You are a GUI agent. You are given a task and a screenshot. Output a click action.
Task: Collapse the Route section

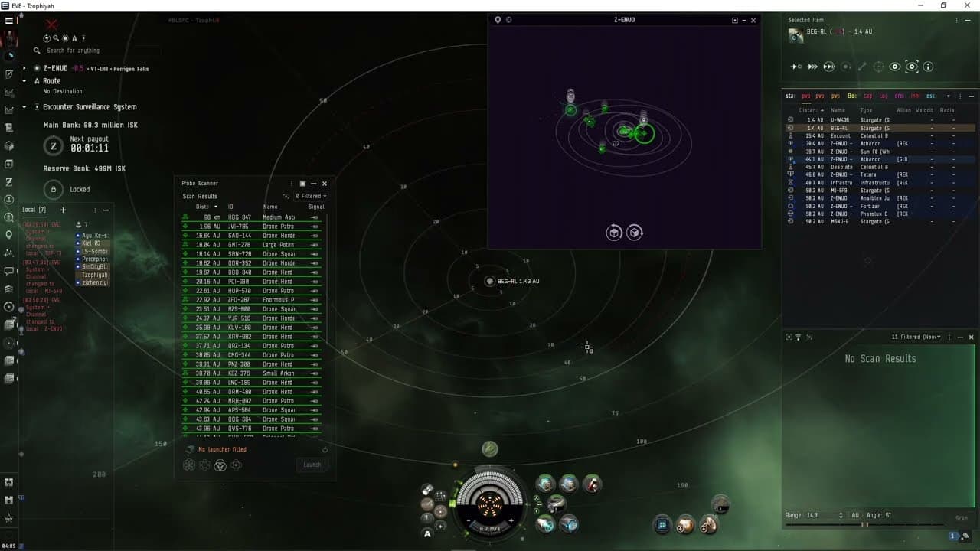[x=24, y=81]
